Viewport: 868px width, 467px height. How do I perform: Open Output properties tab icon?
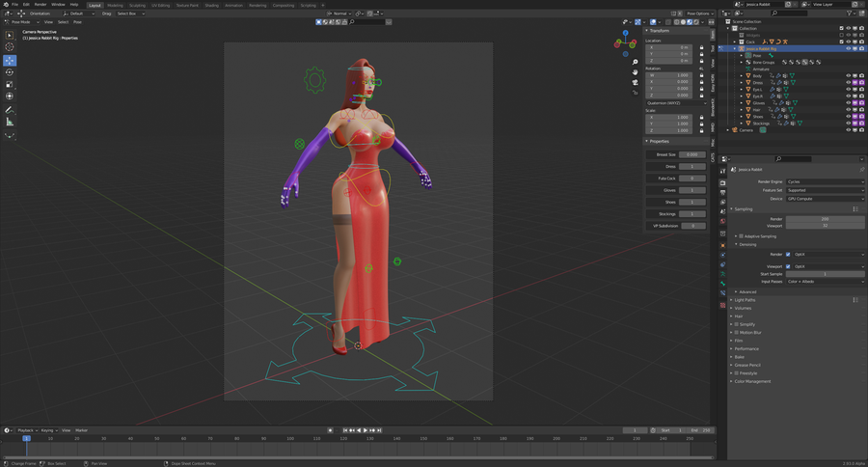723,192
